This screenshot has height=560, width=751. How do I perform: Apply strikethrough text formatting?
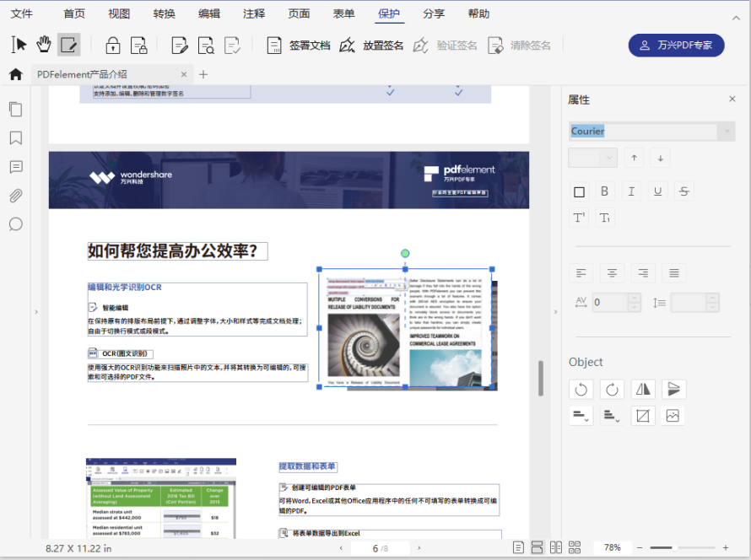coord(683,191)
